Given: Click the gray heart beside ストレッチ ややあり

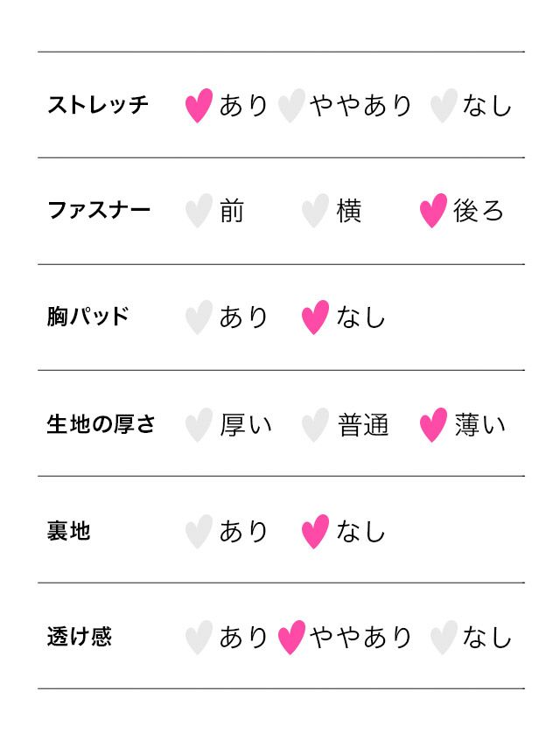Looking at the screenshot, I should point(291,106).
